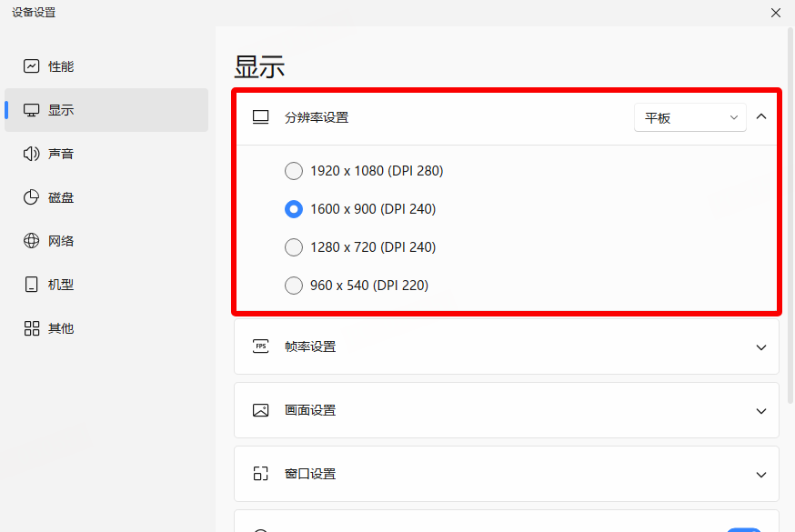Click the 其他 grid icon in sidebar

(32, 328)
